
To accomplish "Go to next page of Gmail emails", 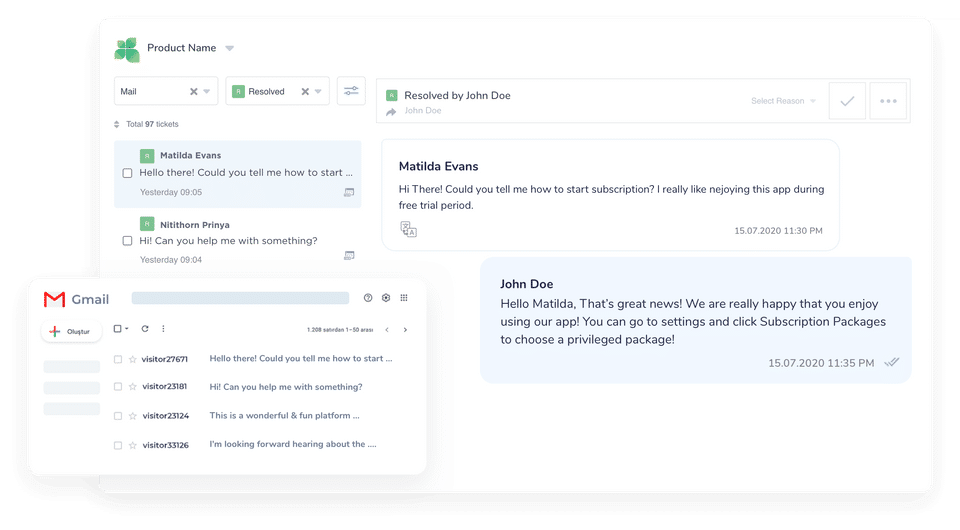I will click(x=405, y=329).
